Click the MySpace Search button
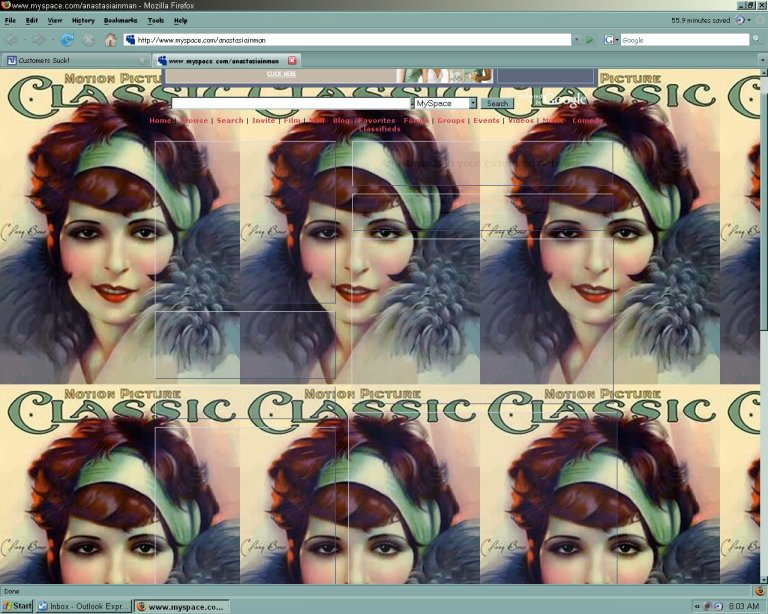Screen dimensions: 768x614 497,103
